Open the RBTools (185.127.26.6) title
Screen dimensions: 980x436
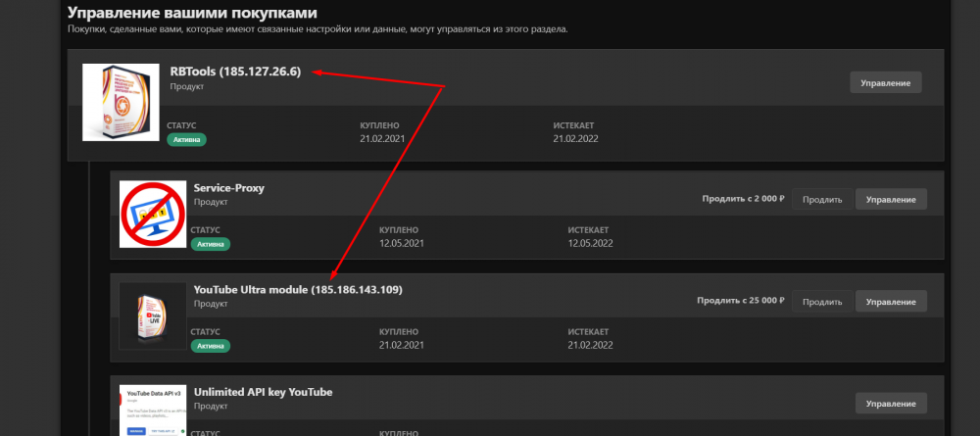click(234, 72)
